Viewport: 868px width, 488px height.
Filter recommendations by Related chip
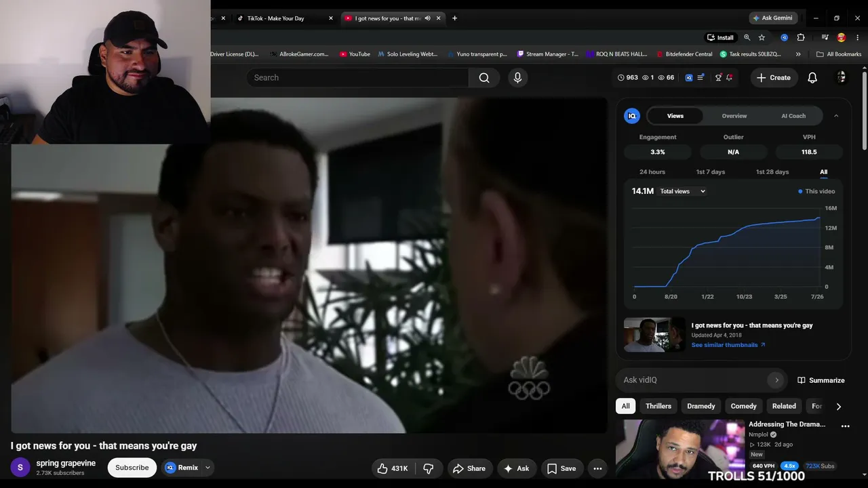[784, 407]
